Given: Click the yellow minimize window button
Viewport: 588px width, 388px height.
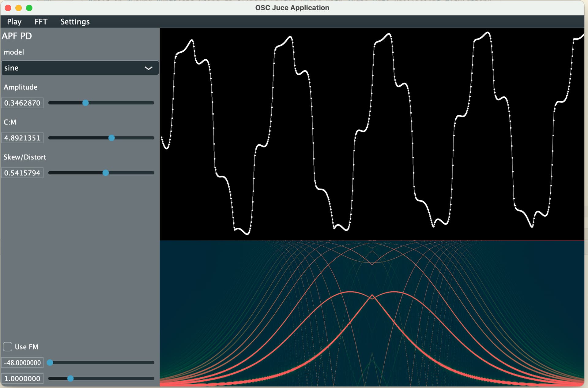Looking at the screenshot, I should (19, 8).
